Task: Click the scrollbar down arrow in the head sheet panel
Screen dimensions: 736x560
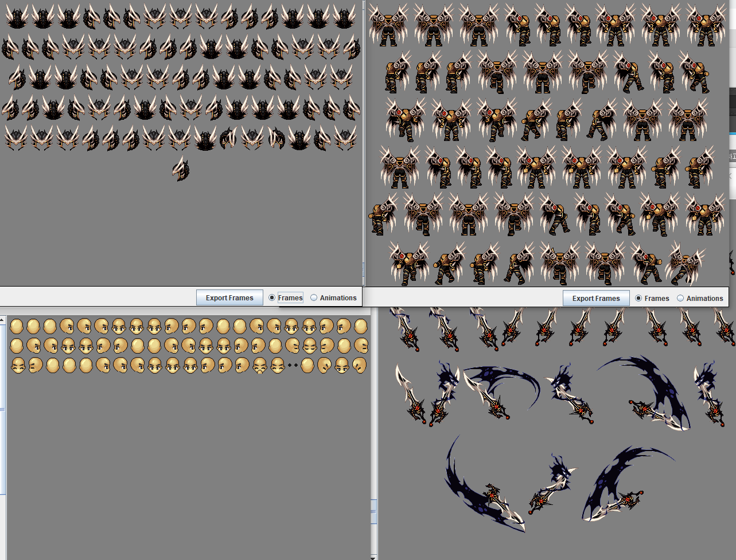Action: tap(374, 557)
